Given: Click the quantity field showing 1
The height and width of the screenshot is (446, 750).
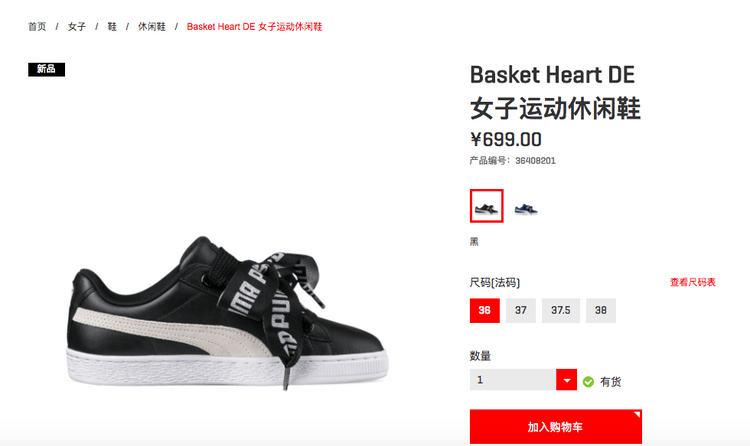Looking at the screenshot, I should point(513,380).
